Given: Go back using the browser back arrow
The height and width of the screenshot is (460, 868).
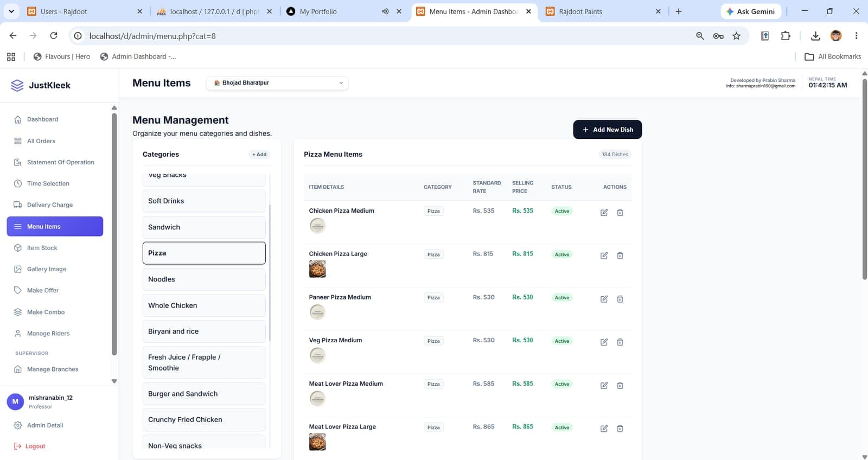Looking at the screenshot, I should click(13, 36).
